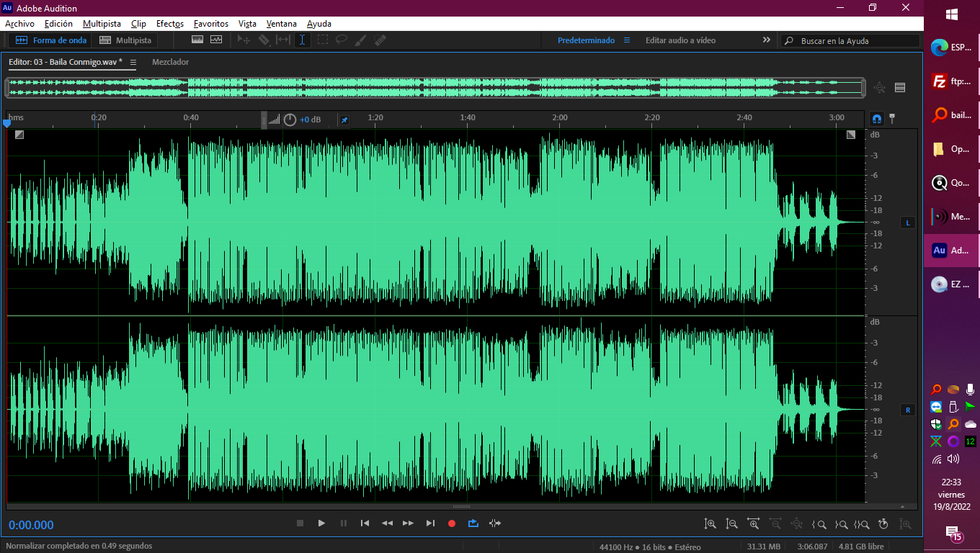Viewport: 980px width, 553px height.
Task: Open the Efectos menu
Action: 170,24
